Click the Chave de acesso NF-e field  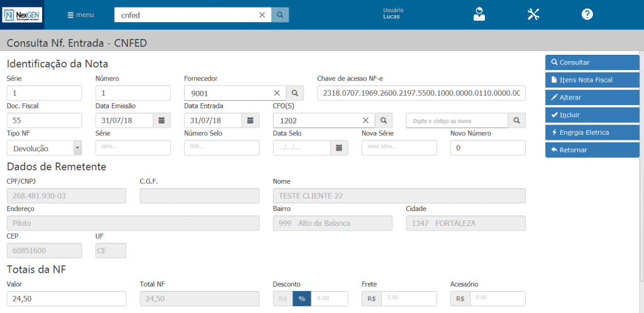tap(421, 93)
